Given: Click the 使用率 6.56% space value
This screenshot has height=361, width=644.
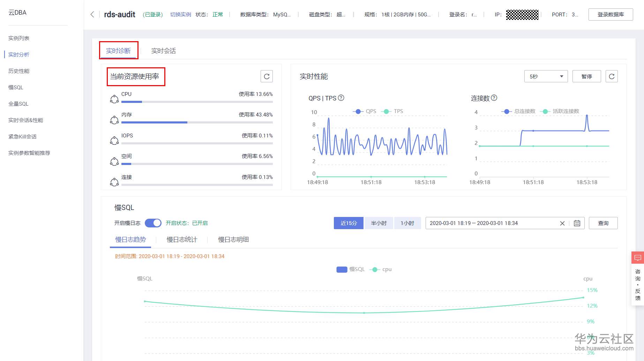Looking at the screenshot, I should 257,156.
